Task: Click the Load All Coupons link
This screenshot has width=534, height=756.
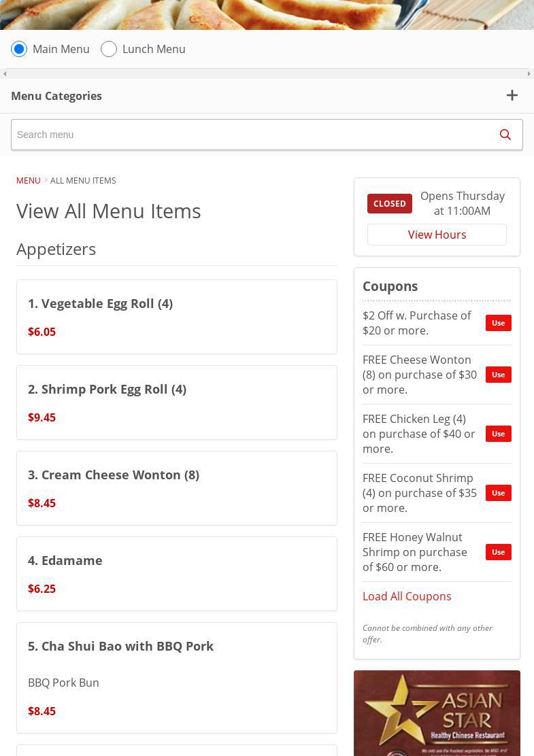Action: tap(406, 596)
